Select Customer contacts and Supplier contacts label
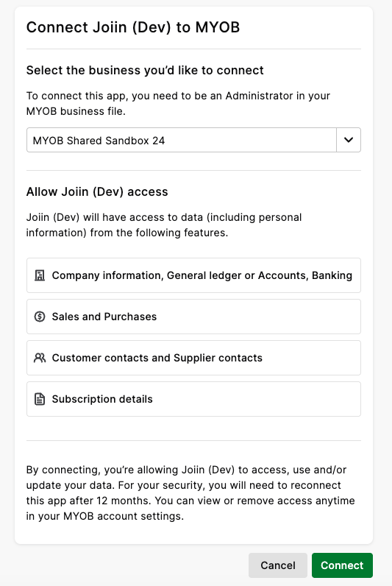 pos(157,358)
